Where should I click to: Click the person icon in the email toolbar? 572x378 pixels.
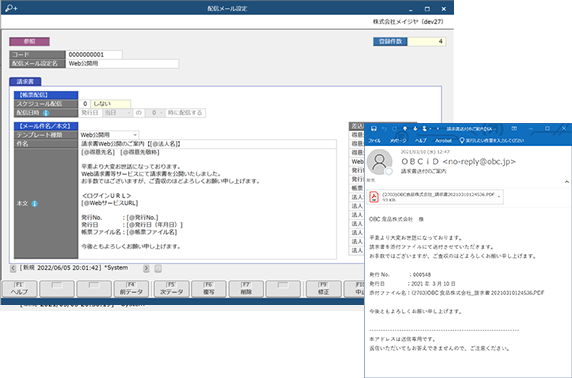pos(424,128)
